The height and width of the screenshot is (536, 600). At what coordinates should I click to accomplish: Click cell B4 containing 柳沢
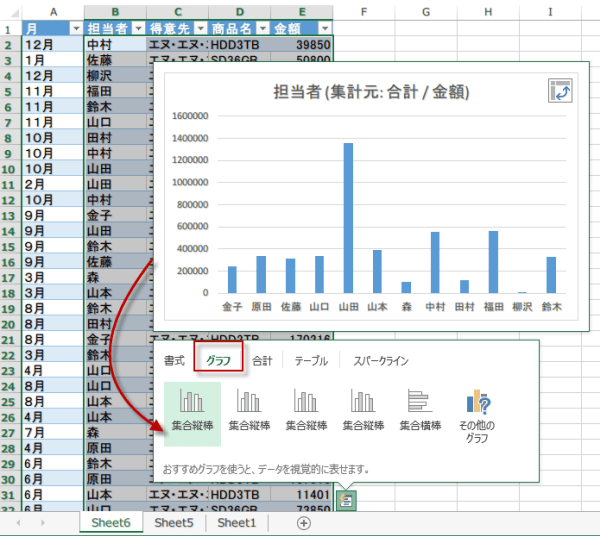coord(115,76)
